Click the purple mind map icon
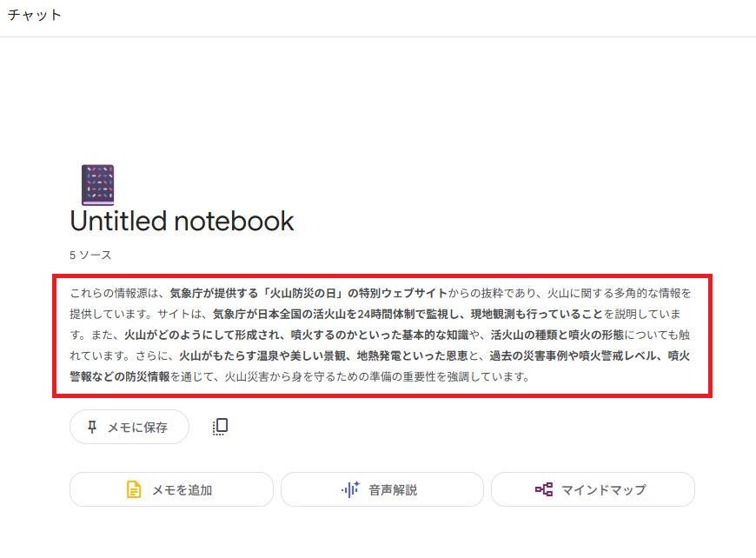 point(544,489)
